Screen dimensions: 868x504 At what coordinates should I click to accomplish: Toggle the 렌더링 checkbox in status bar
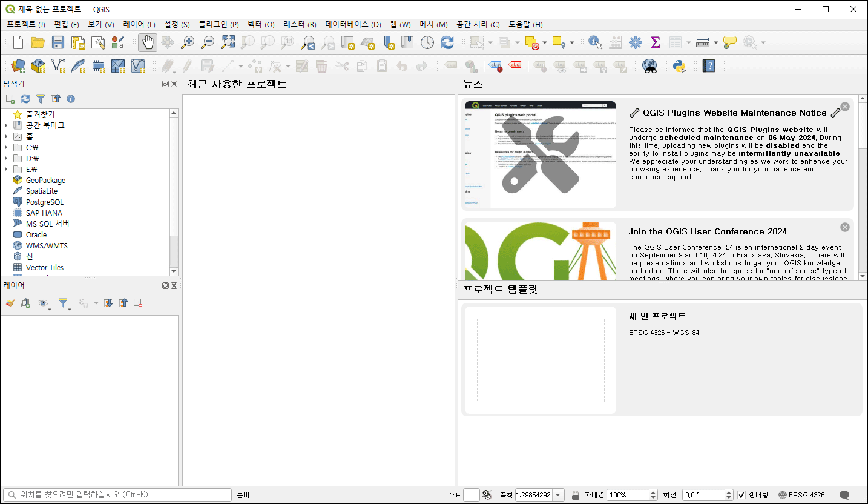[741, 495]
